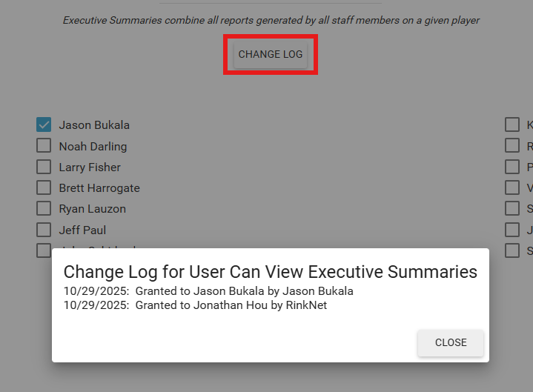Check the box for Brett Harrogate
This screenshot has height=392, width=533.
44,187
